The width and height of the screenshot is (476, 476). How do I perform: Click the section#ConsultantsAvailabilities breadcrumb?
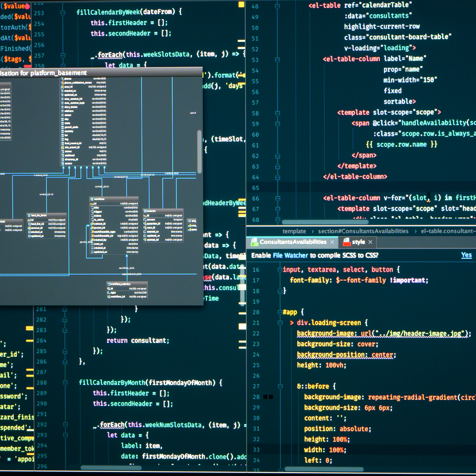[x=363, y=231]
